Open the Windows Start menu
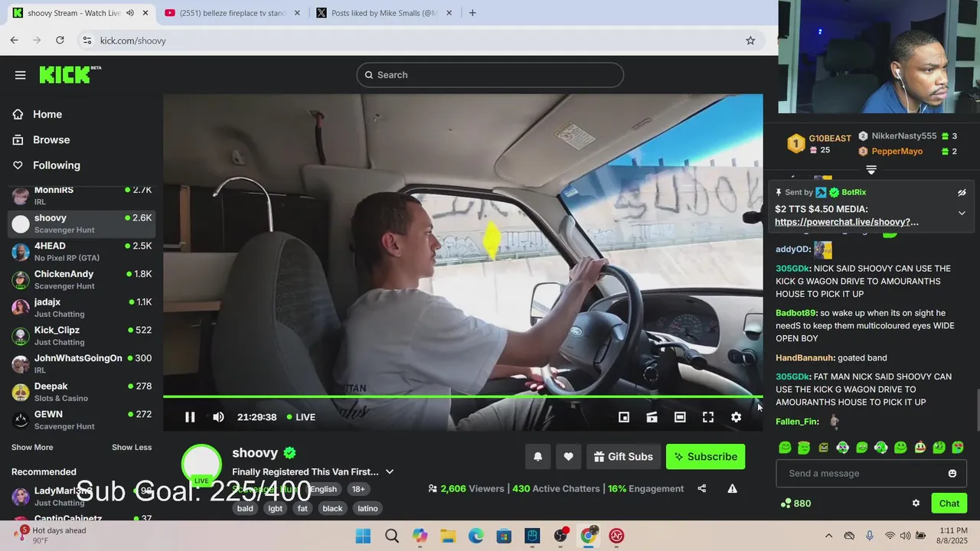This screenshot has height=551, width=980. (364, 536)
